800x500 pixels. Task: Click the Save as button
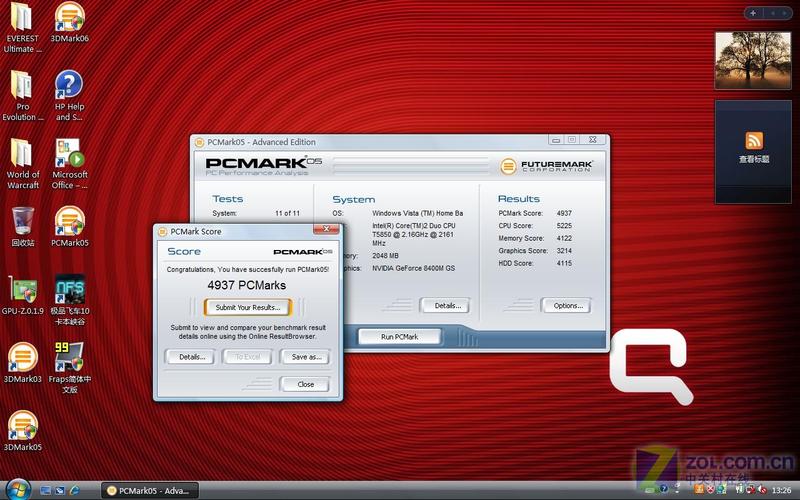click(x=306, y=357)
